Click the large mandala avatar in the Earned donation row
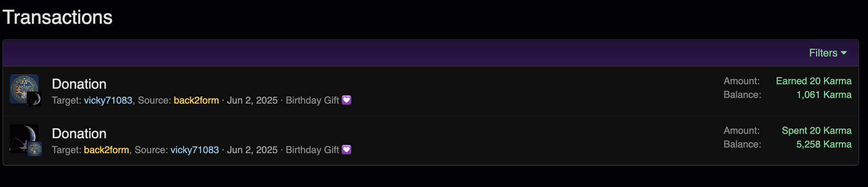This screenshot has height=187, width=868. click(23, 86)
